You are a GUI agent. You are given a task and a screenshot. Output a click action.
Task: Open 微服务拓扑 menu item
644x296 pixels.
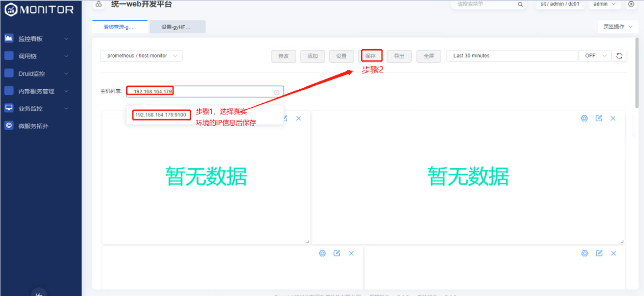[41, 126]
